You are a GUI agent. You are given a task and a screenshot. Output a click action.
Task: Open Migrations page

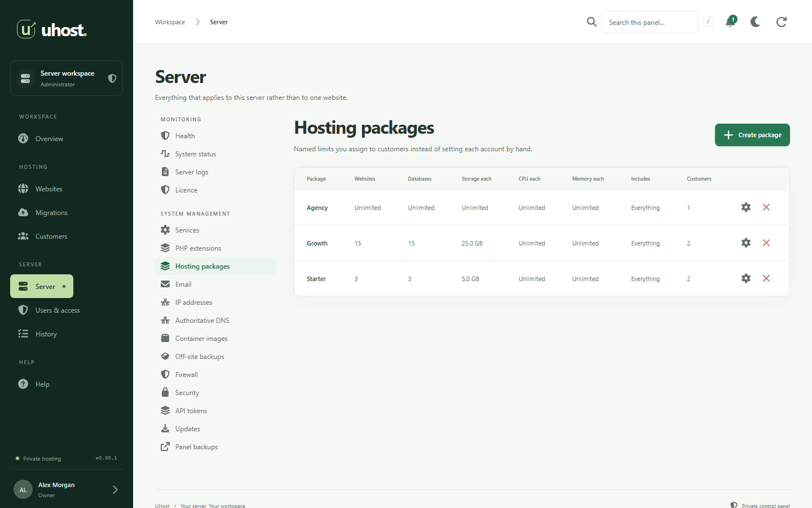tap(67, 213)
